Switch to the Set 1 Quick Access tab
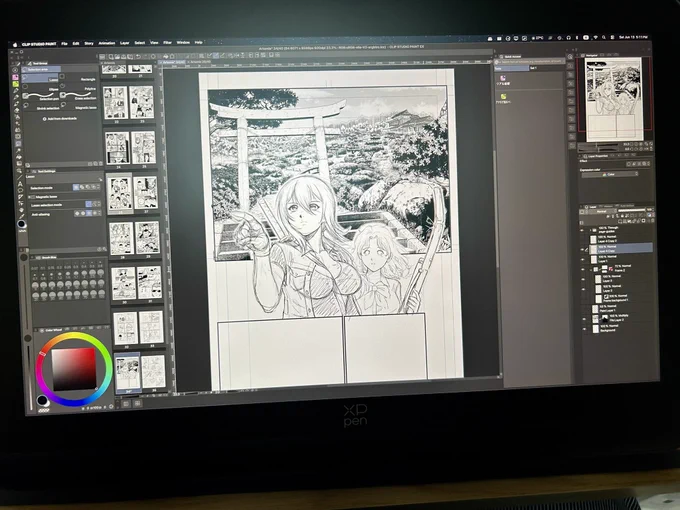Image resolution: width=680 pixels, height=510 pixels. pyautogui.click(x=533, y=68)
